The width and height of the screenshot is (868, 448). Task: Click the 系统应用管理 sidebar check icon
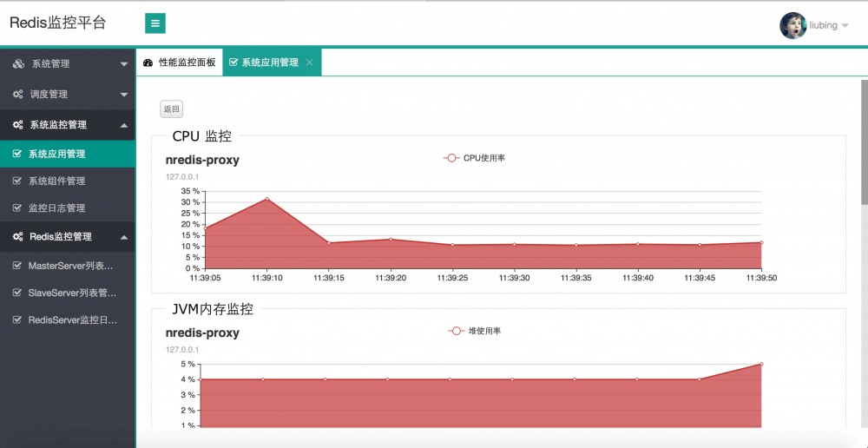(17, 154)
